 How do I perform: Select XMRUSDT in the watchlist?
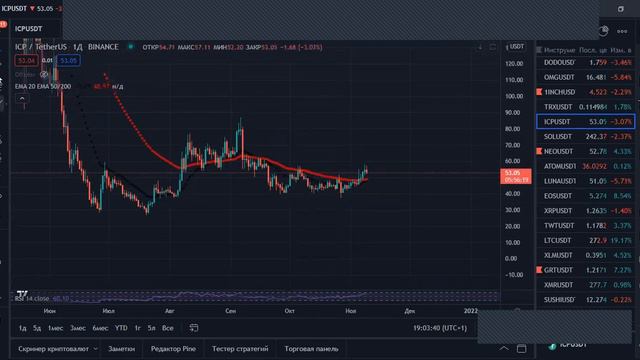point(585,285)
